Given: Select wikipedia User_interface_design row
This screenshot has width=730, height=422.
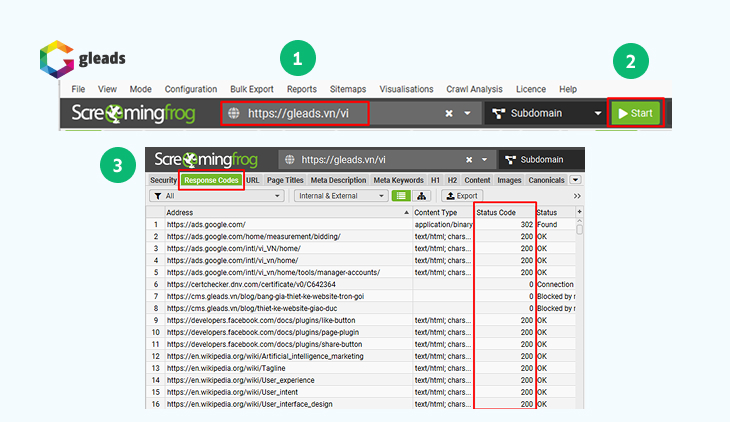Looking at the screenshot, I should pos(361,404).
